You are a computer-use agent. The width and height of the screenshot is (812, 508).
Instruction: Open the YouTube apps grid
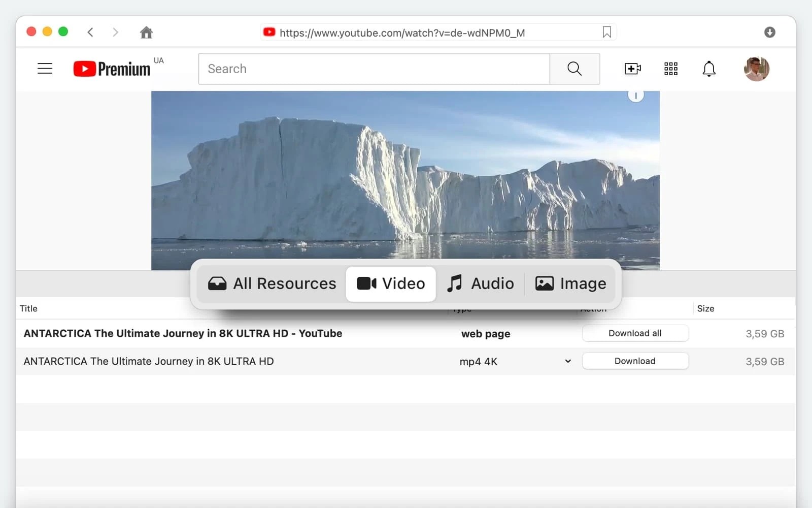(670, 69)
